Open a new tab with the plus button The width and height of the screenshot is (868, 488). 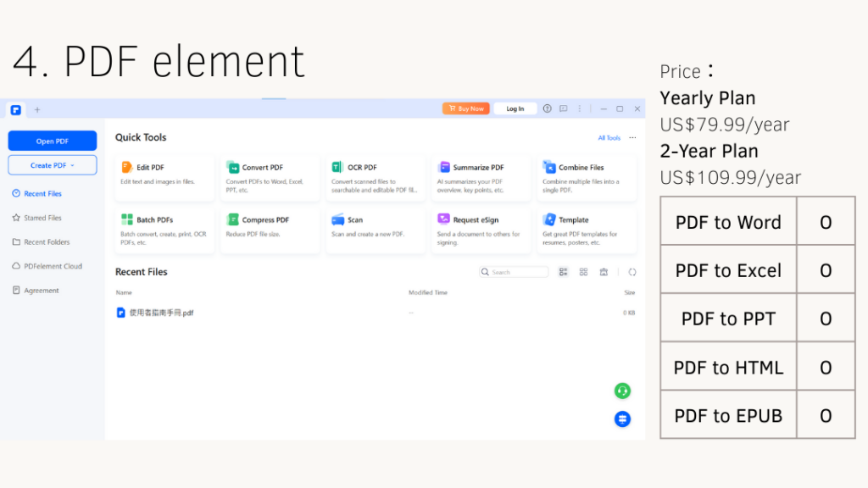[37, 110]
